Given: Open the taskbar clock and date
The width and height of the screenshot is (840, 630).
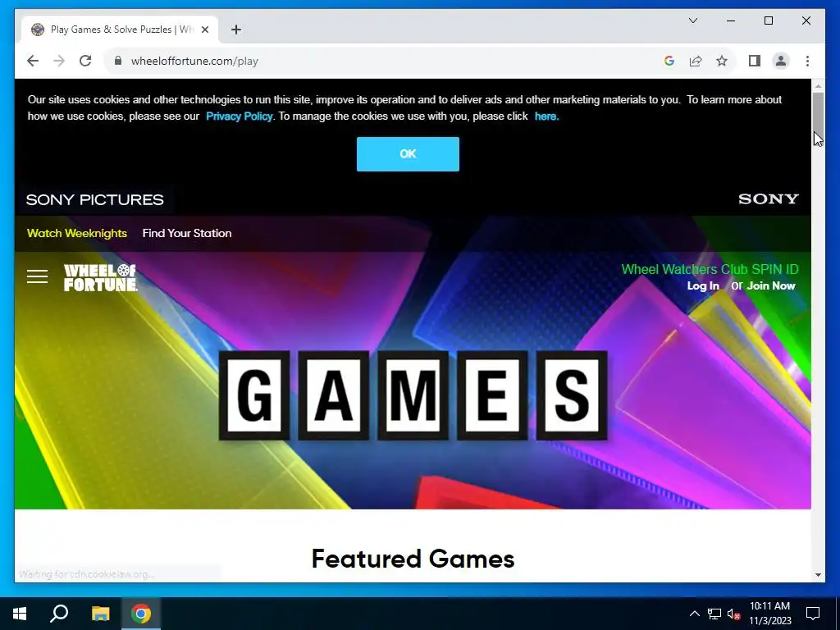Looking at the screenshot, I should click(x=769, y=614).
